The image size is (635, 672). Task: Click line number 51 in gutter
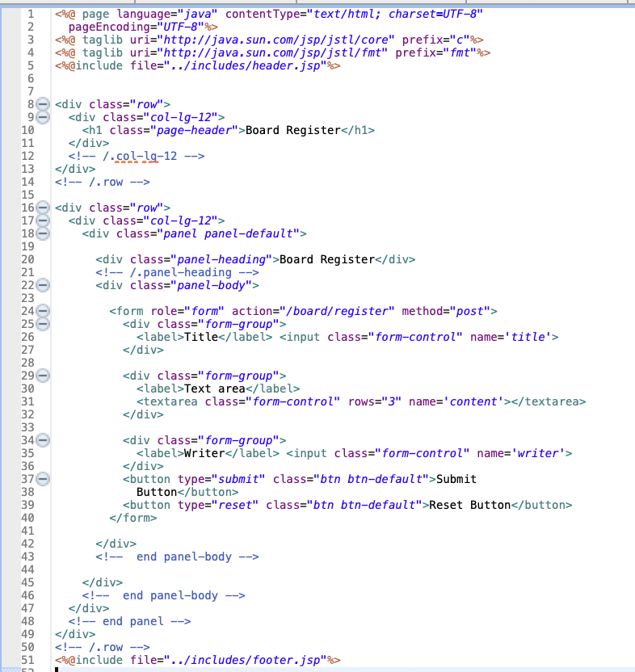click(x=27, y=660)
